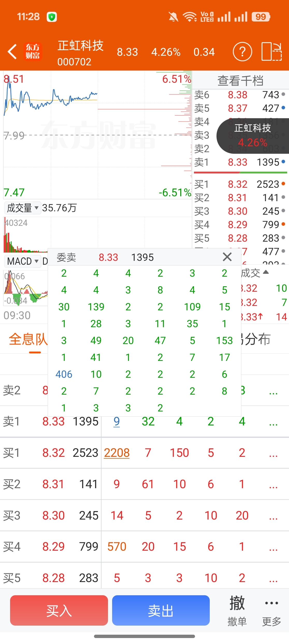289x644 pixels.
Task: Open the 更多 more options menu
Action: (271, 611)
